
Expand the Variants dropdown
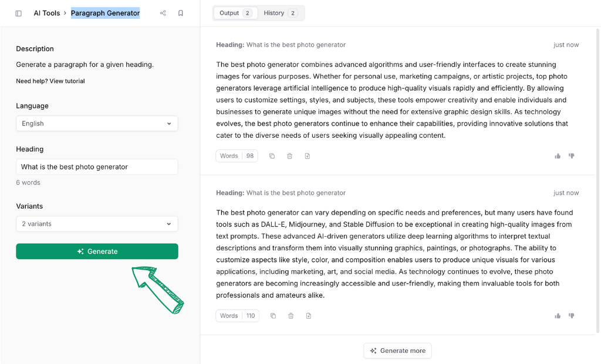pyautogui.click(x=97, y=224)
